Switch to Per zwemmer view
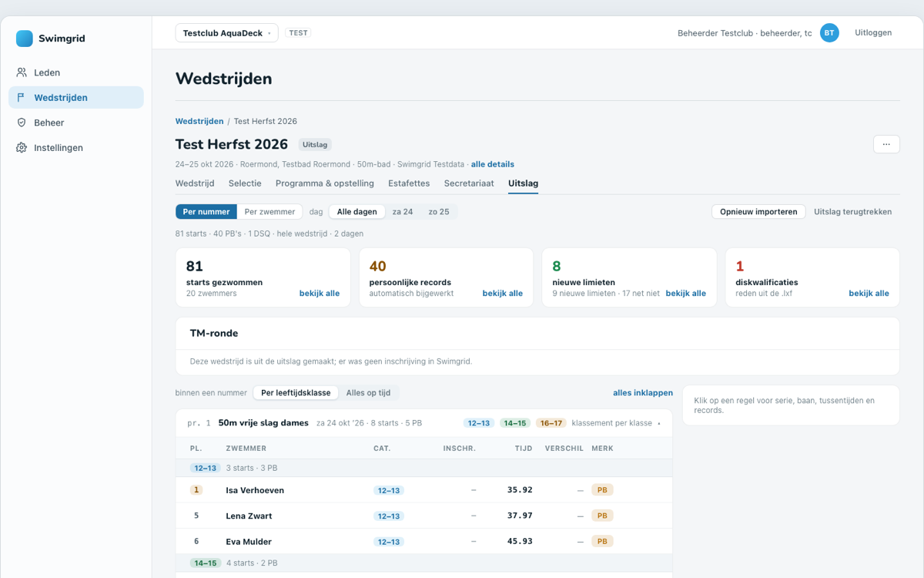Viewport: 924px width, 578px height. coord(269,212)
